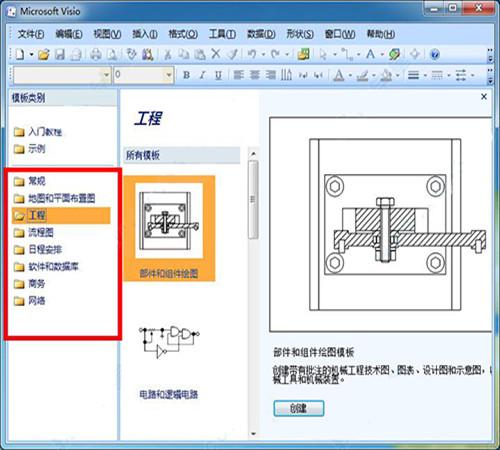
Task: Select the 软件和数据库 category folder
Action: (x=46, y=266)
